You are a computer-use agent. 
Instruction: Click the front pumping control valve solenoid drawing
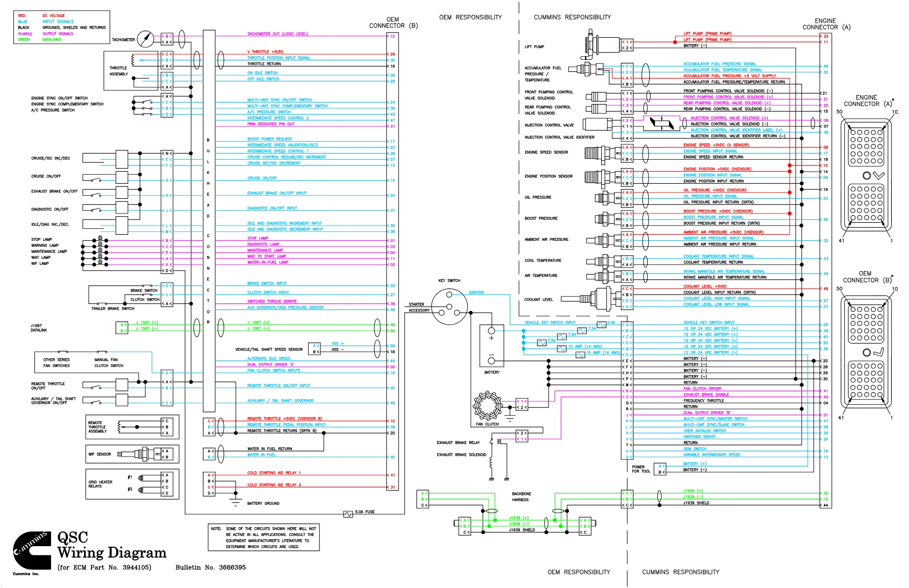pos(597,97)
